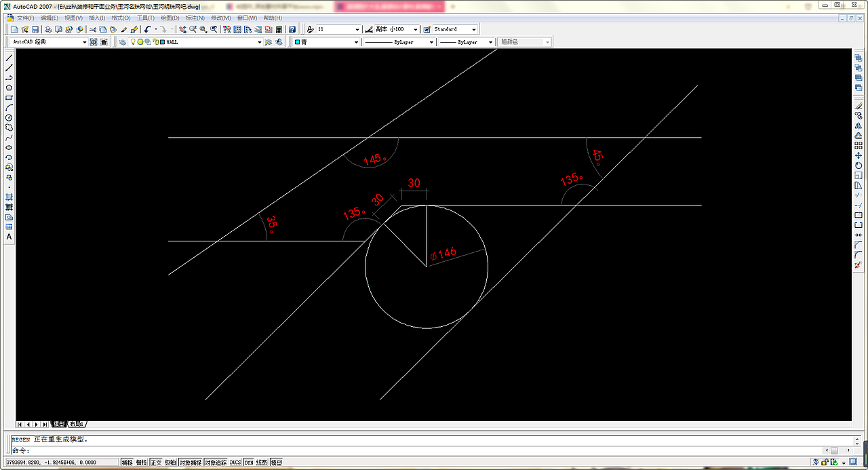Select the Table tool
868x470 pixels.
(x=9, y=227)
